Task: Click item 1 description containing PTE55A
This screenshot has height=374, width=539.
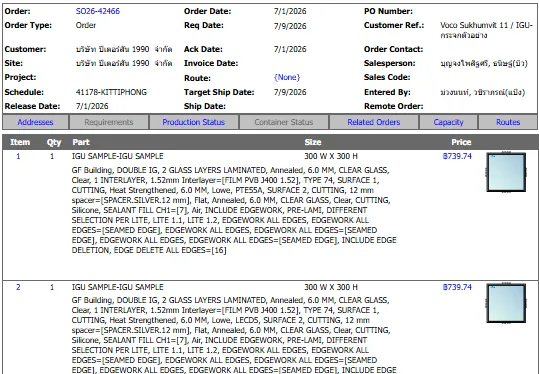Action: click(234, 210)
